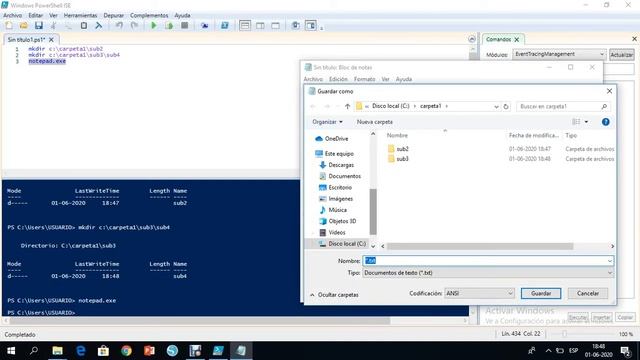Go up one folder level in the Guardar como dialog
This screenshot has width=640, height=360.
347,107
